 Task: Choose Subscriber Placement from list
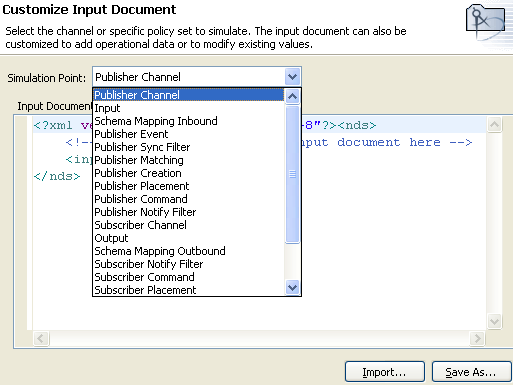point(189,290)
